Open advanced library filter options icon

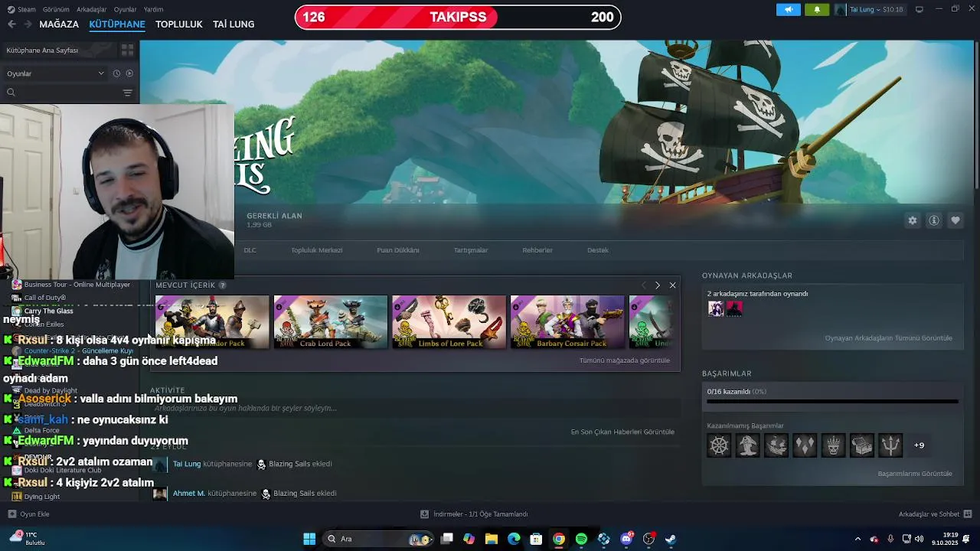click(128, 93)
